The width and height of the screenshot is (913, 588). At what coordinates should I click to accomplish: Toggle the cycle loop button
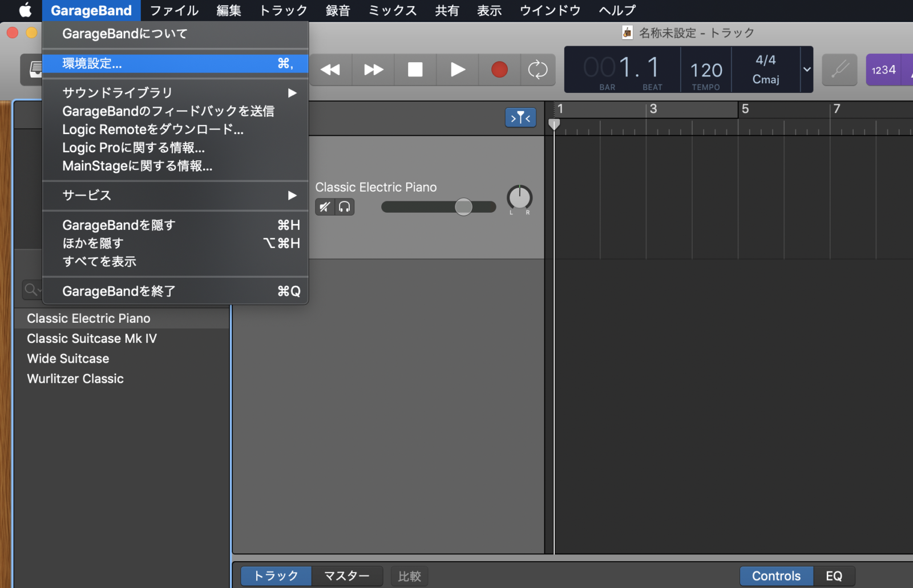(x=538, y=70)
